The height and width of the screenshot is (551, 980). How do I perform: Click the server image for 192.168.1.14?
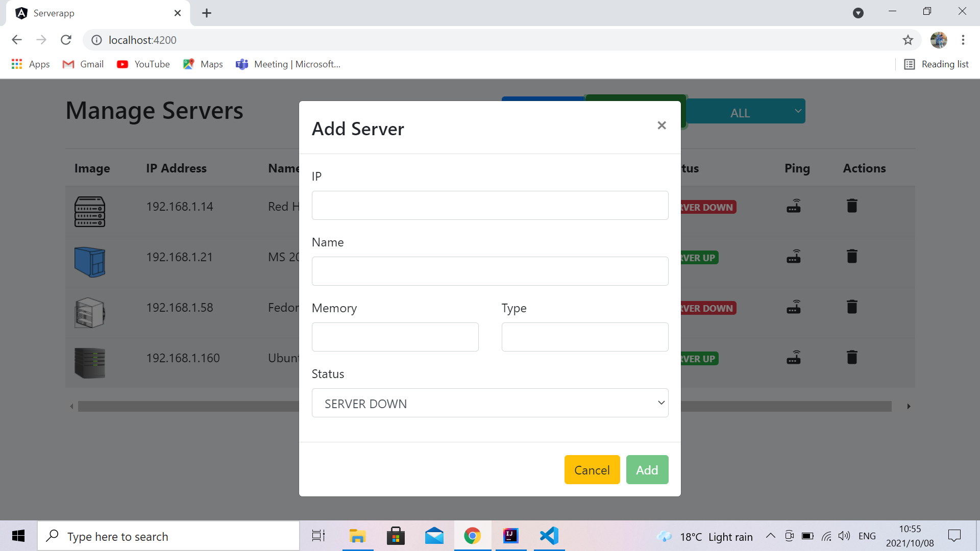[90, 212]
